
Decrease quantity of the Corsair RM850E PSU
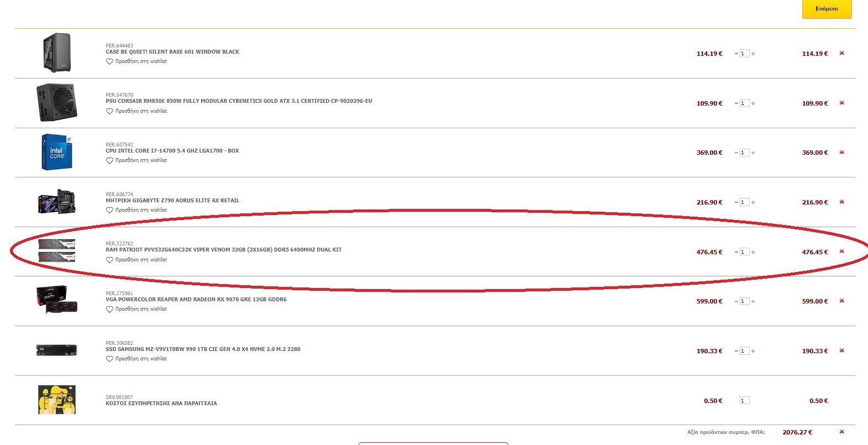[x=736, y=103]
